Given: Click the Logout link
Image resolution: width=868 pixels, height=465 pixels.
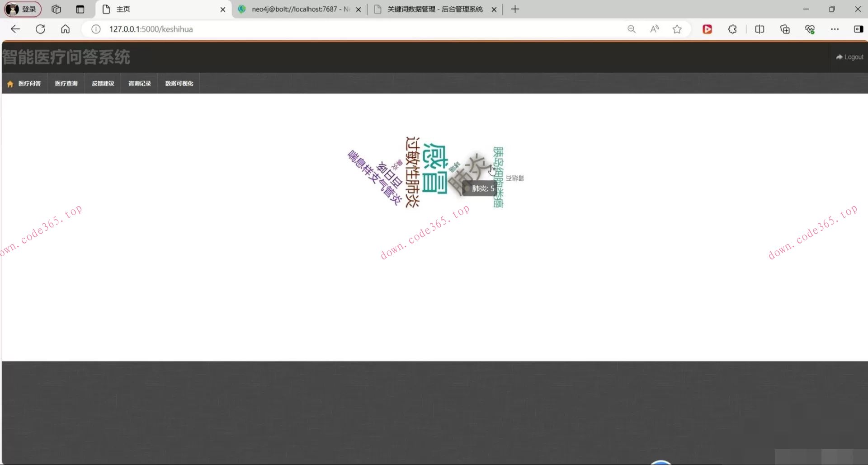Looking at the screenshot, I should click(x=849, y=57).
